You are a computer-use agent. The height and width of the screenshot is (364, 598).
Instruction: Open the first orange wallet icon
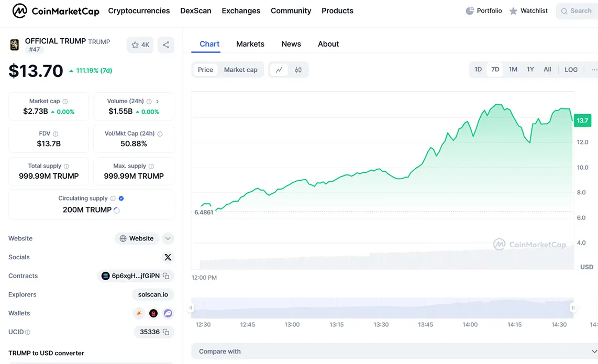click(139, 313)
